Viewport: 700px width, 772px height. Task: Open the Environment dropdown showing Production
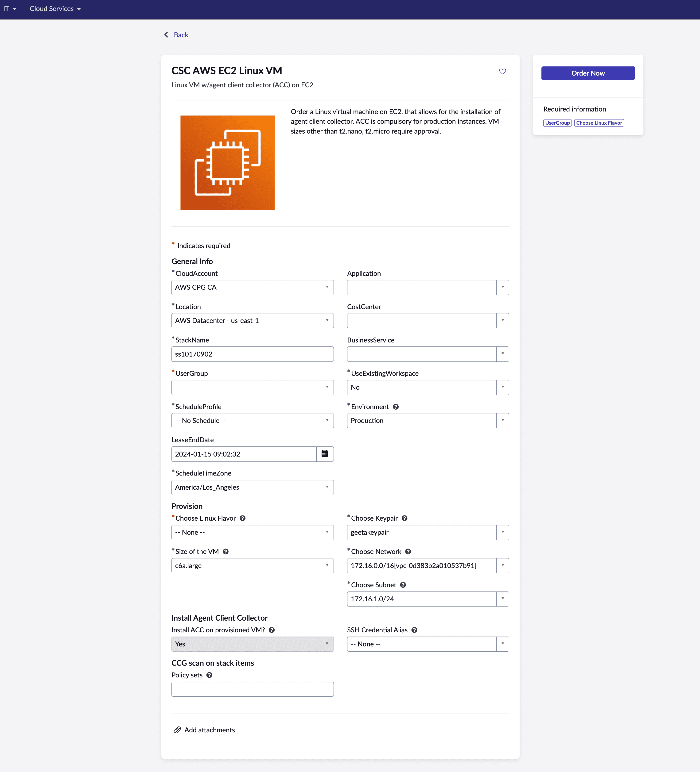(x=428, y=420)
